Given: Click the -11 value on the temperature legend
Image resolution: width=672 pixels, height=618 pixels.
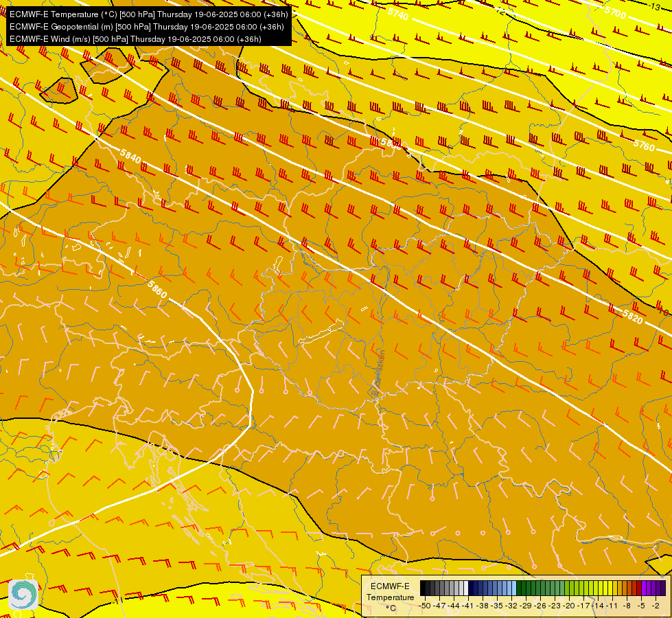Looking at the screenshot, I should [612, 605].
